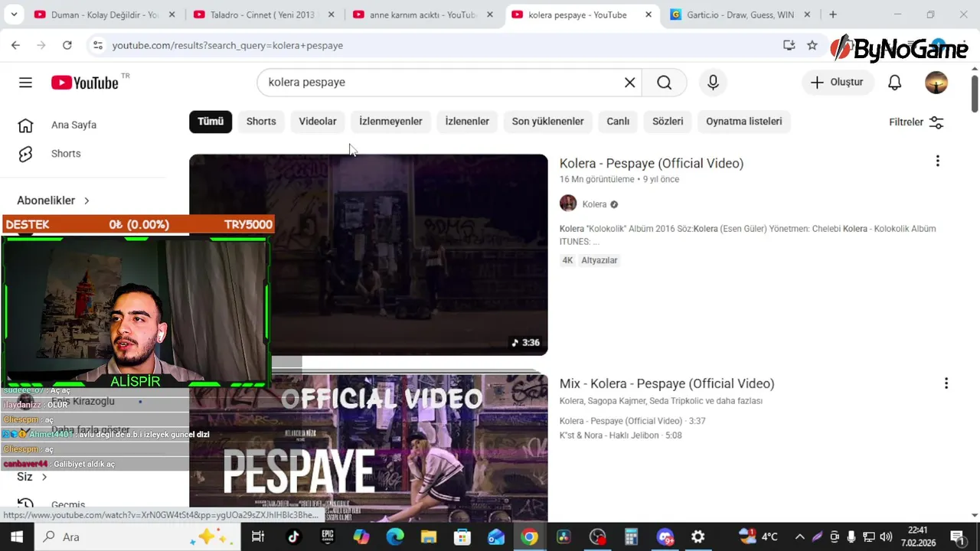The height and width of the screenshot is (551, 980).
Task: Open options menu for Mix - Kolera result
Action: [946, 383]
